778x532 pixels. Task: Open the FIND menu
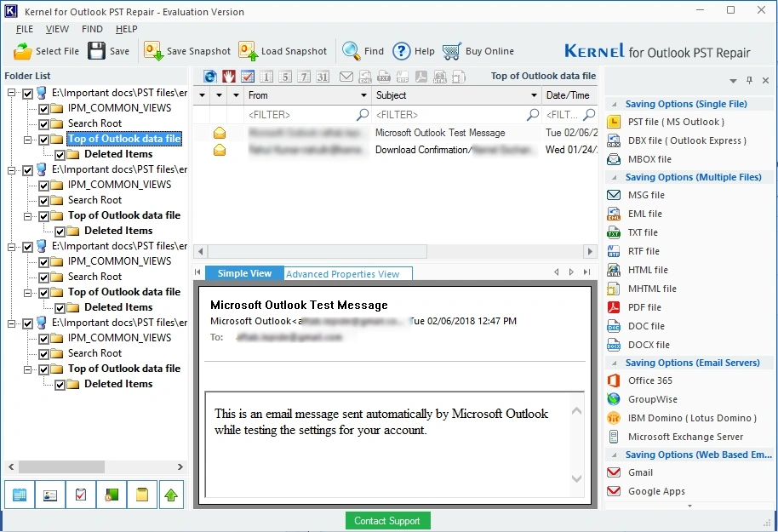(x=92, y=29)
